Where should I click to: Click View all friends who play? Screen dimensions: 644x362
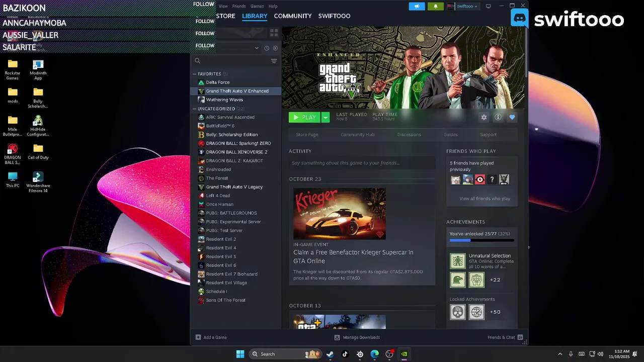pyautogui.click(x=485, y=199)
